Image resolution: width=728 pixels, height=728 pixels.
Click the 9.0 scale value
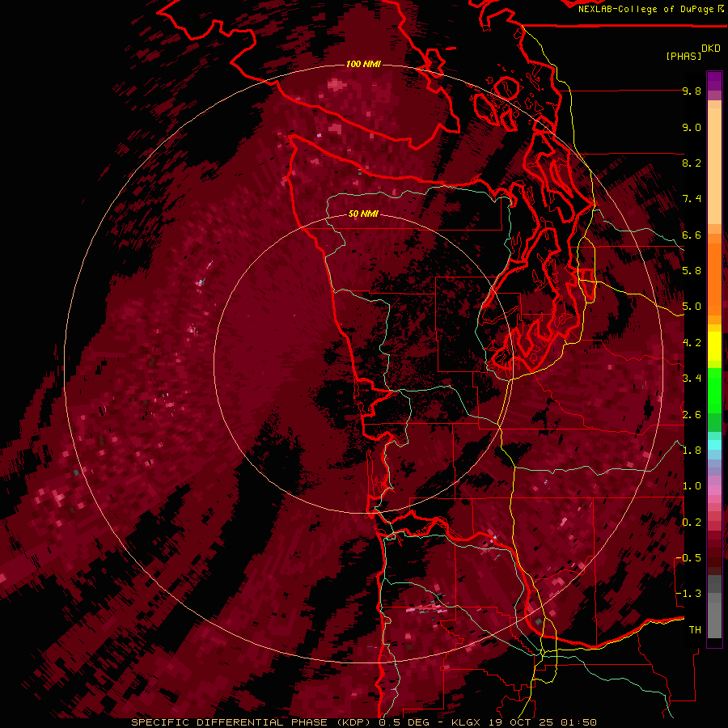(692, 128)
